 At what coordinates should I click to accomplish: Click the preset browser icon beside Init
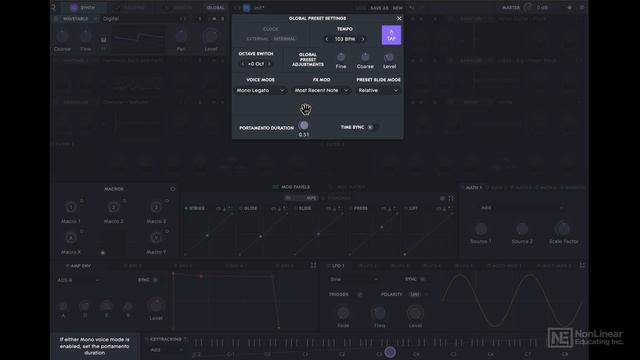pyautogui.click(x=247, y=8)
